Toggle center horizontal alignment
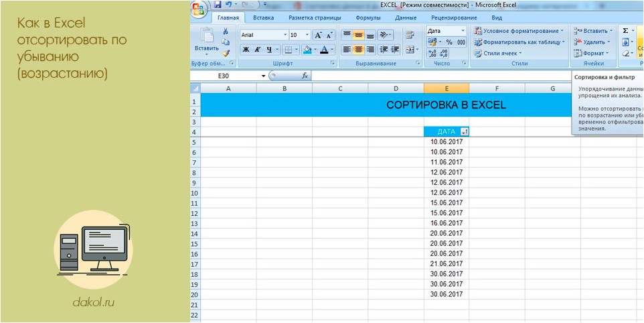This screenshot has height=323, width=644. click(359, 50)
